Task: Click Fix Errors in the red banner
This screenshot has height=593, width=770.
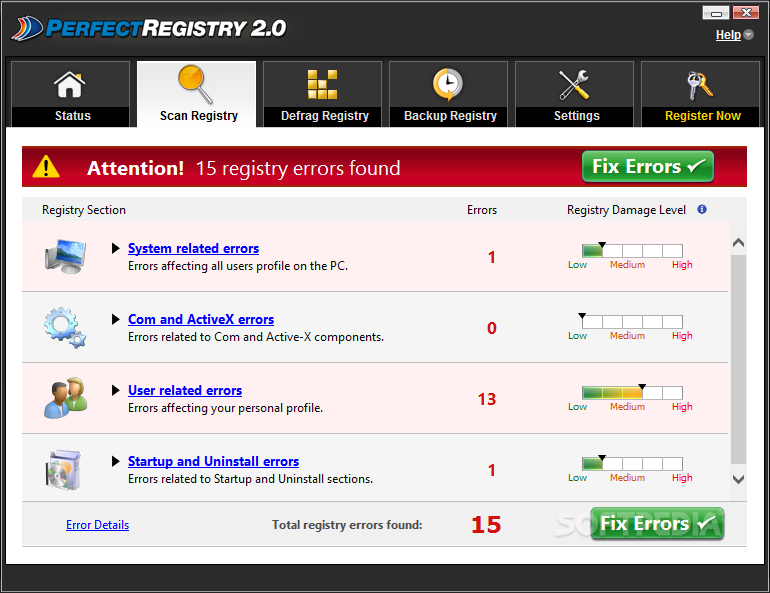Action: (648, 166)
